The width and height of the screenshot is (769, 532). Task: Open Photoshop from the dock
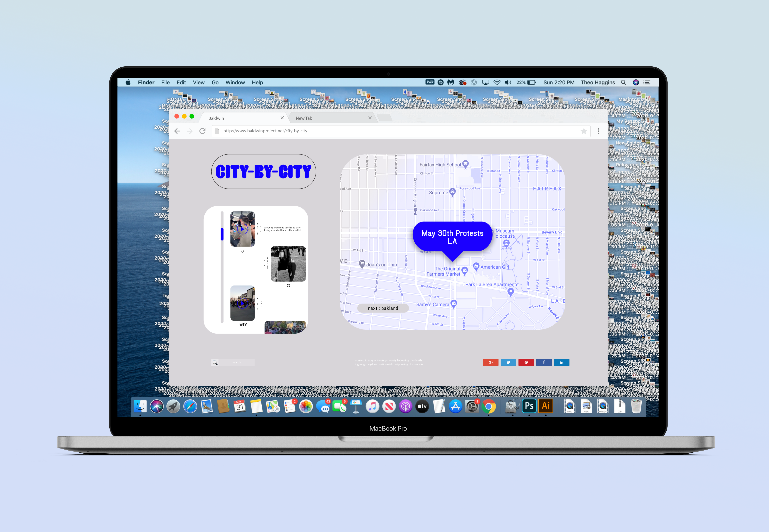click(x=529, y=406)
